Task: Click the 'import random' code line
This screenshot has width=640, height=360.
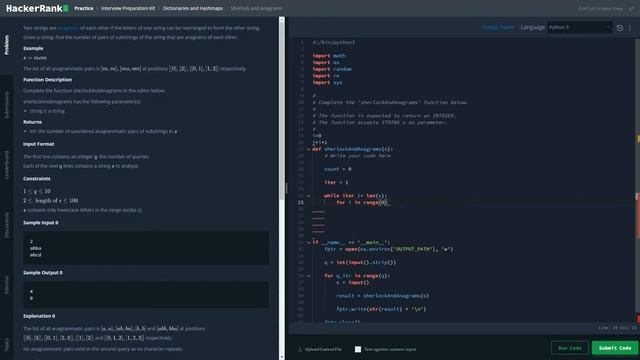Action: (332, 69)
